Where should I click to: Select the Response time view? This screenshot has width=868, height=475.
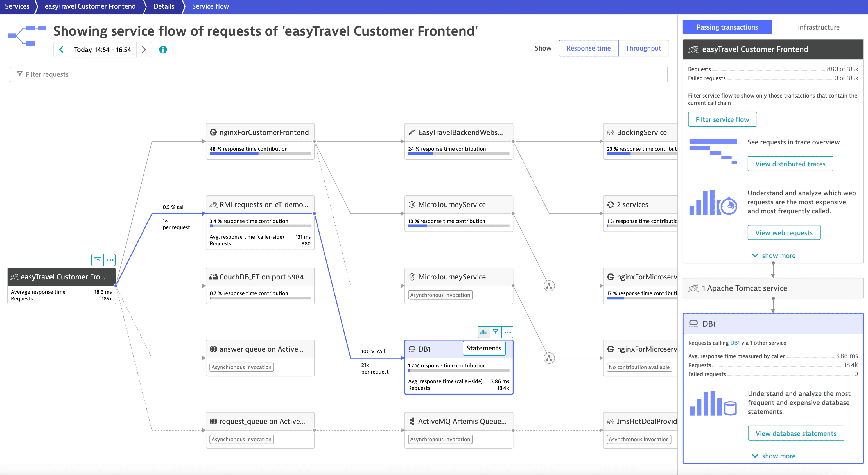[x=588, y=48]
